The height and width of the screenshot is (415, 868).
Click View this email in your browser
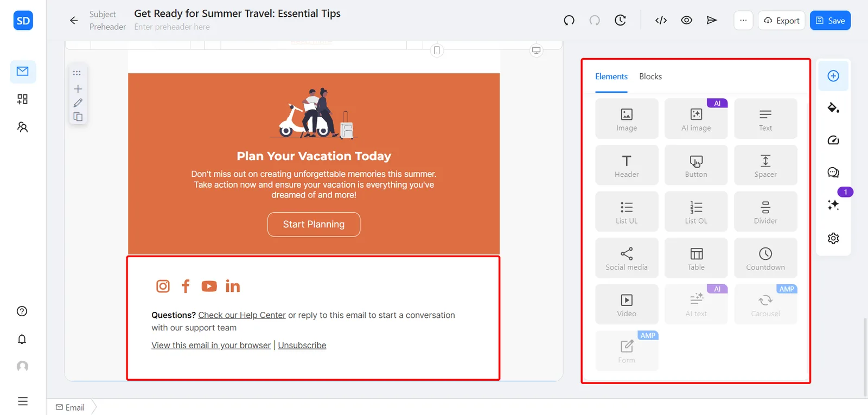click(x=211, y=346)
